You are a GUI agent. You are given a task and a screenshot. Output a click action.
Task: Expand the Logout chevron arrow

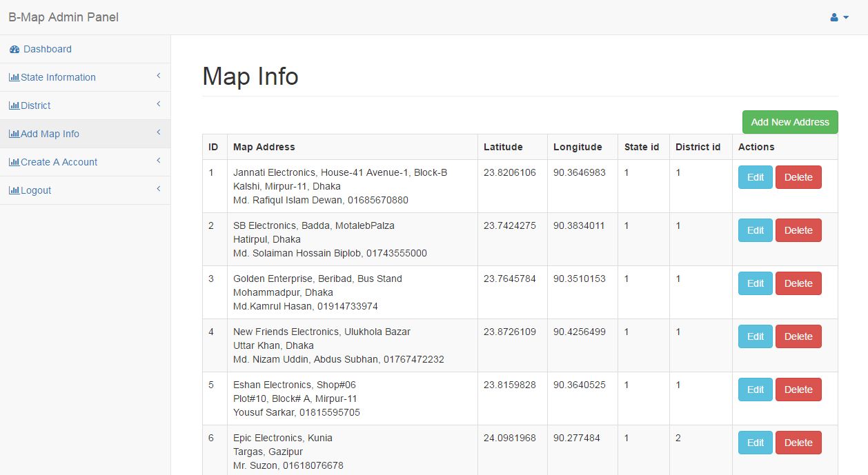(x=158, y=189)
